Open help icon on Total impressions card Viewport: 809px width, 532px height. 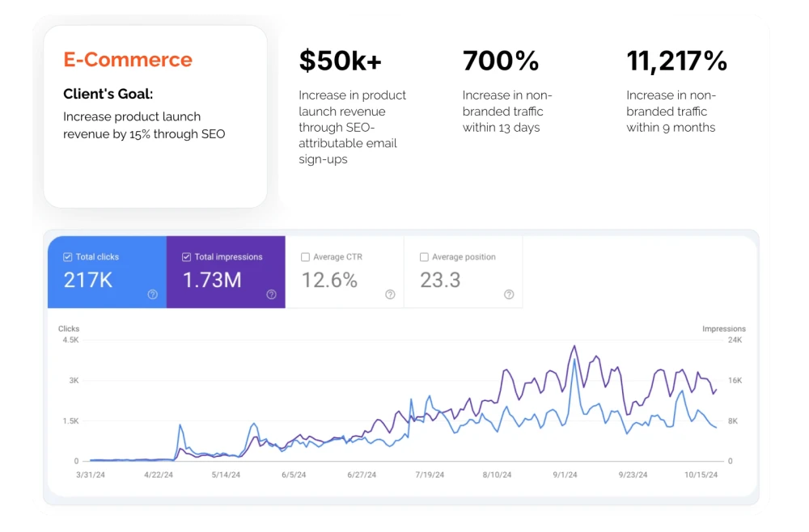[271, 294]
